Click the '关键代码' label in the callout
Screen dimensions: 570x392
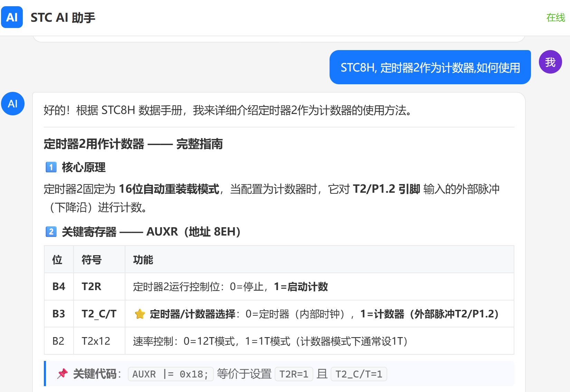coord(95,374)
